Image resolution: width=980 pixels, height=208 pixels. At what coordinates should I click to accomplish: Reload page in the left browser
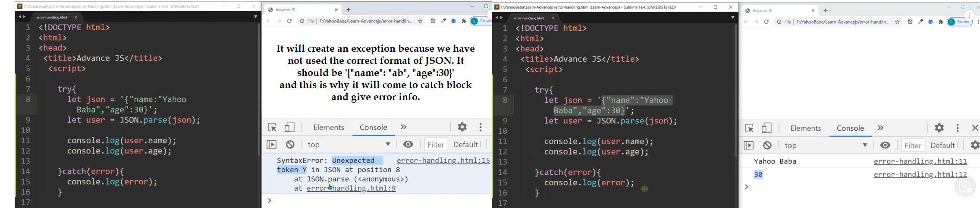click(x=289, y=21)
